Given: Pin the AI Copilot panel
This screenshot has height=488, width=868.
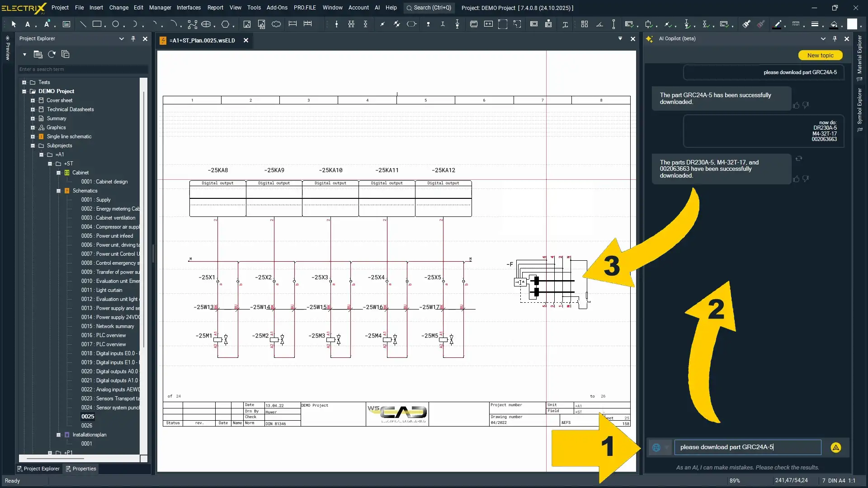Looking at the screenshot, I should 835,39.
